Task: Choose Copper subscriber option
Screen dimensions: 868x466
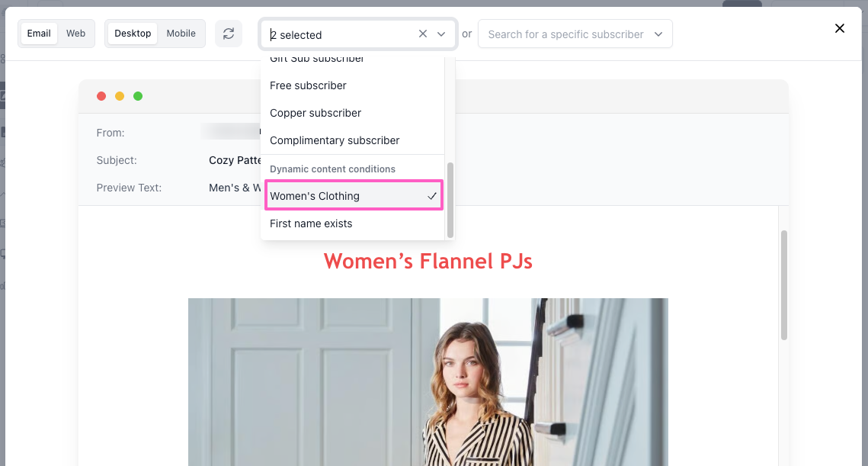Action: click(315, 113)
